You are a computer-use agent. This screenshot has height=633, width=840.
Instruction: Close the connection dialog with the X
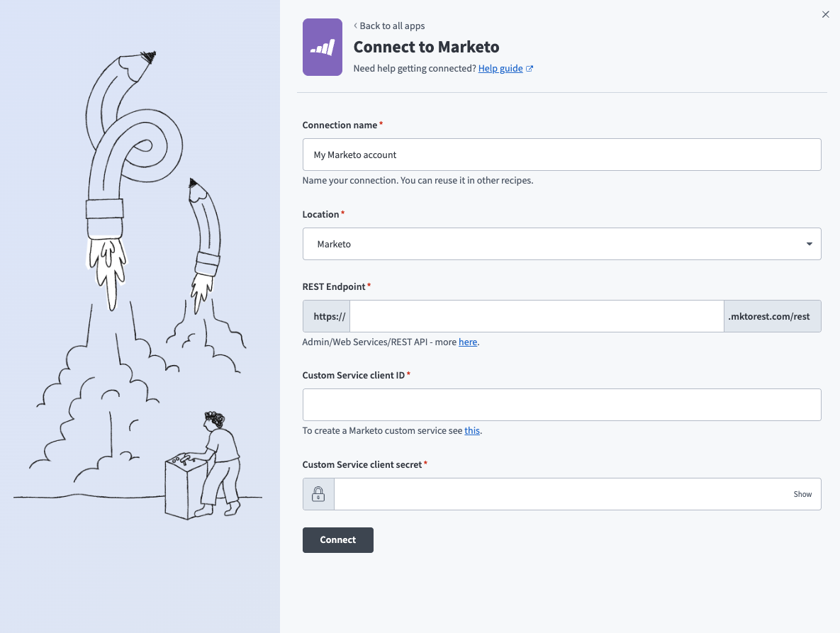825,14
